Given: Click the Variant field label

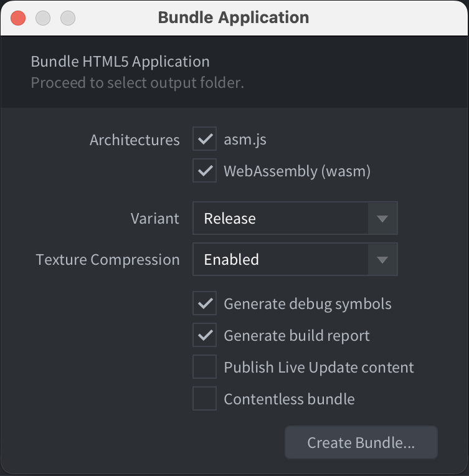Looking at the screenshot, I should 155,219.
